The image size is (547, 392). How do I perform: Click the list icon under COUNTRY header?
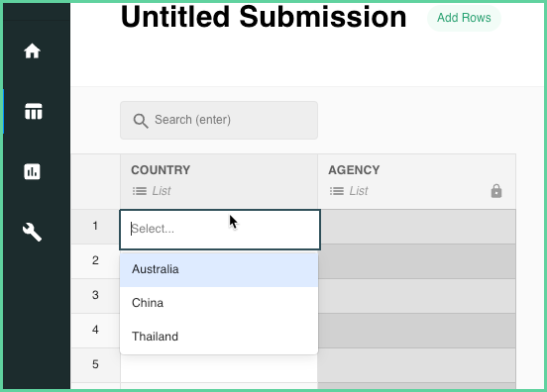click(140, 191)
